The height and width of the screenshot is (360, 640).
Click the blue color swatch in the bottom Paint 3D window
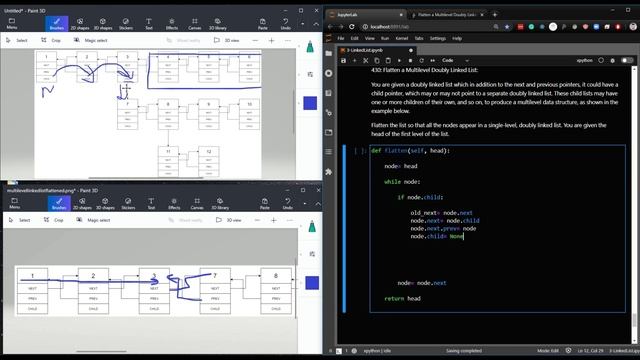tap(312, 283)
